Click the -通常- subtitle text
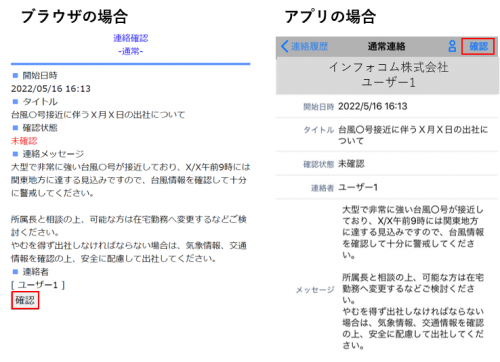Viewport: 500px width, 362px height. pyautogui.click(x=131, y=51)
